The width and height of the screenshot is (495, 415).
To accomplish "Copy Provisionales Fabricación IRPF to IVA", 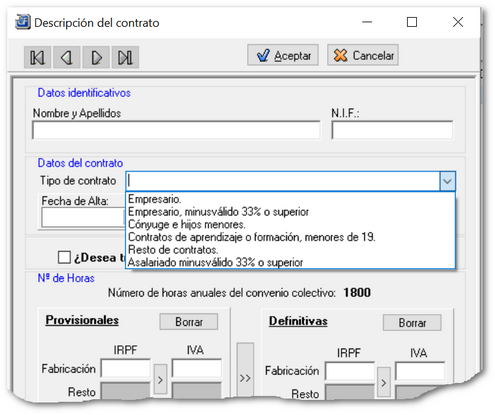I will coord(160,380).
